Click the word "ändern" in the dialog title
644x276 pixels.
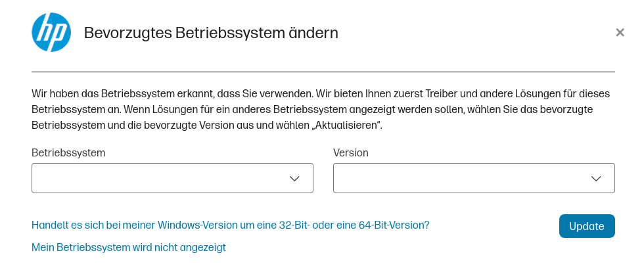coord(316,33)
